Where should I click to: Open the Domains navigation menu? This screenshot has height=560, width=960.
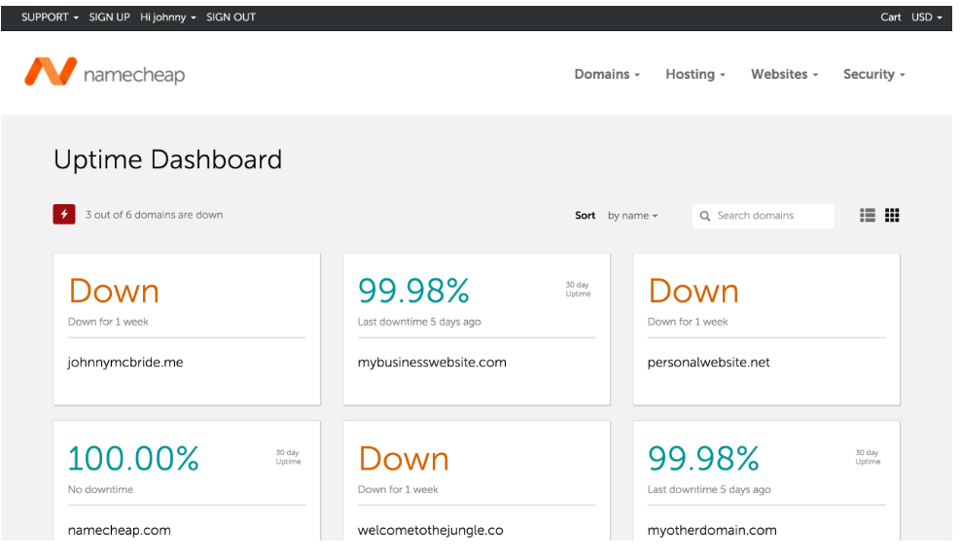607,74
